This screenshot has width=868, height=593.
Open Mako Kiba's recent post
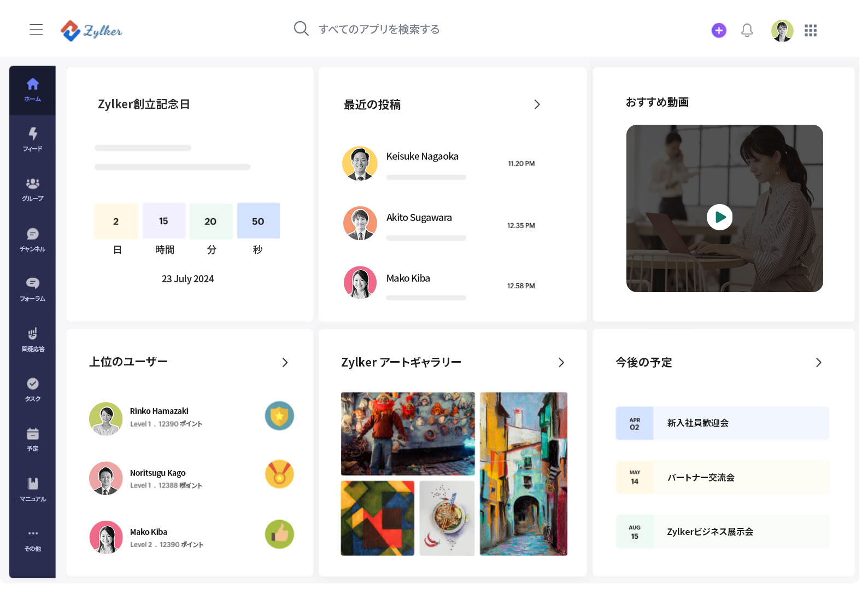click(x=439, y=283)
